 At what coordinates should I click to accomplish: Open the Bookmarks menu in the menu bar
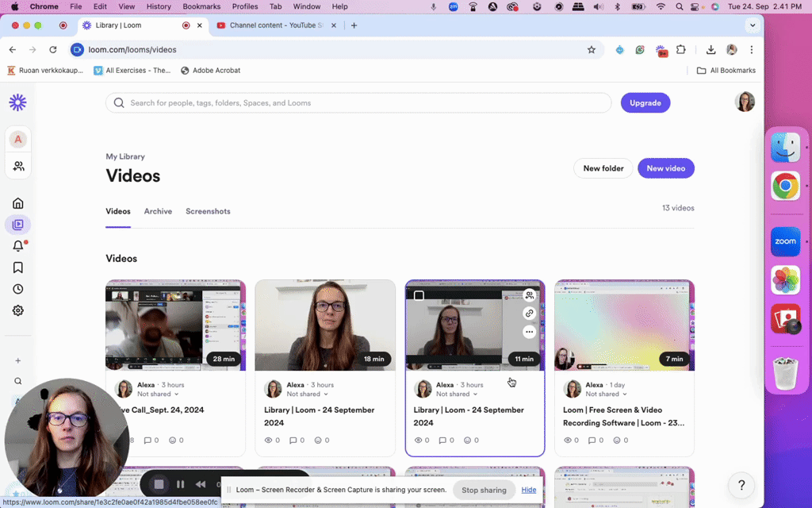click(x=201, y=6)
